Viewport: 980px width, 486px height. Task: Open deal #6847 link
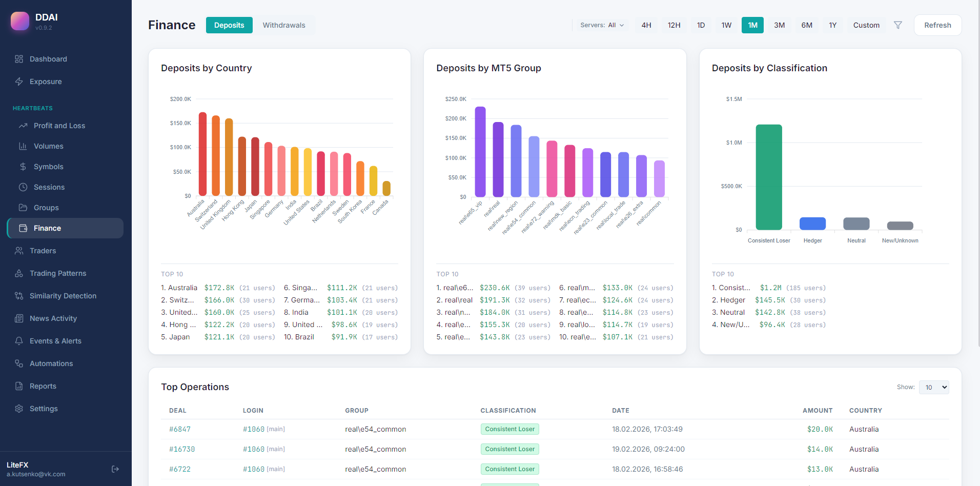coord(180,429)
